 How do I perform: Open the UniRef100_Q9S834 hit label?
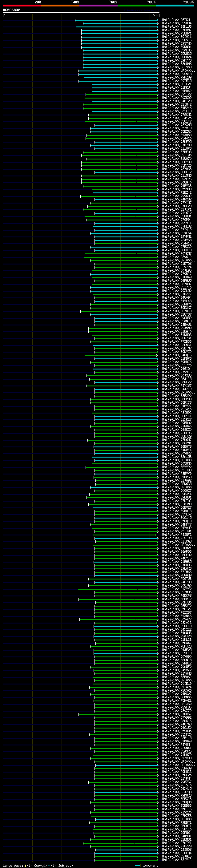[176, 23]
